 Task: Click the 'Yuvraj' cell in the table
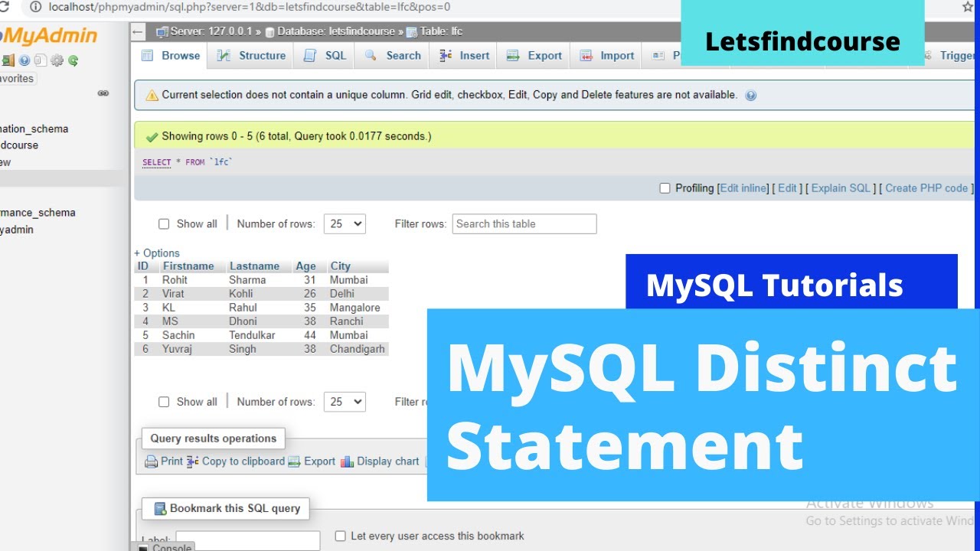coord(177,349)
